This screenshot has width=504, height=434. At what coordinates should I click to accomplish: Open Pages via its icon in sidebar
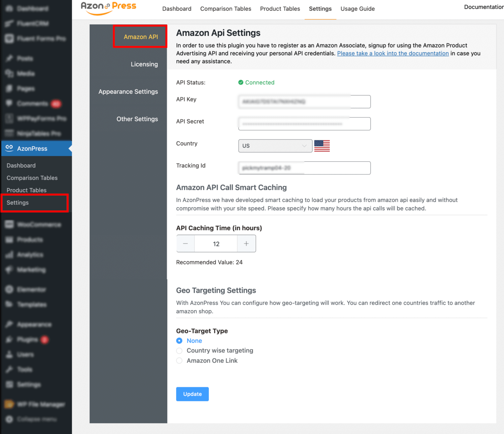coord(9,88)
